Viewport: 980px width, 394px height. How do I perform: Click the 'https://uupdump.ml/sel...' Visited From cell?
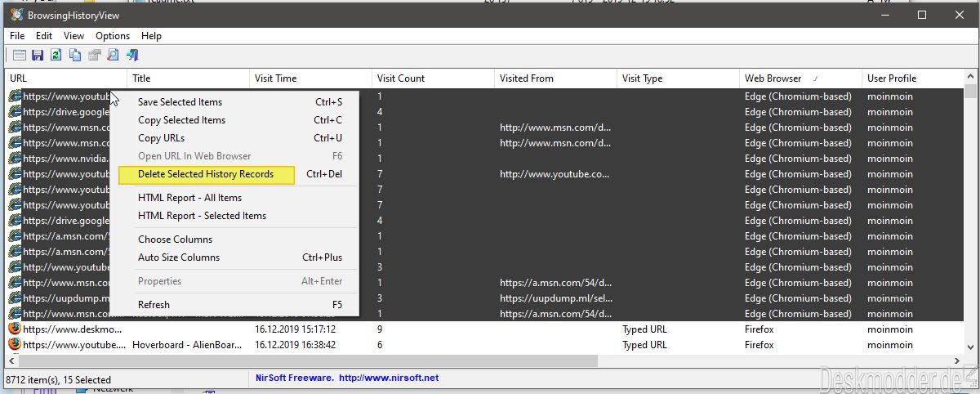(555, 298)
